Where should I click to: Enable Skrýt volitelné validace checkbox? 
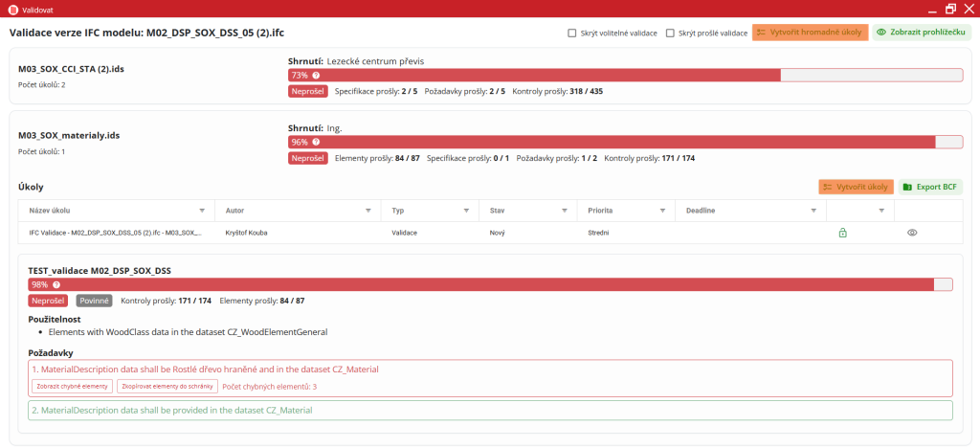(572, 33)
